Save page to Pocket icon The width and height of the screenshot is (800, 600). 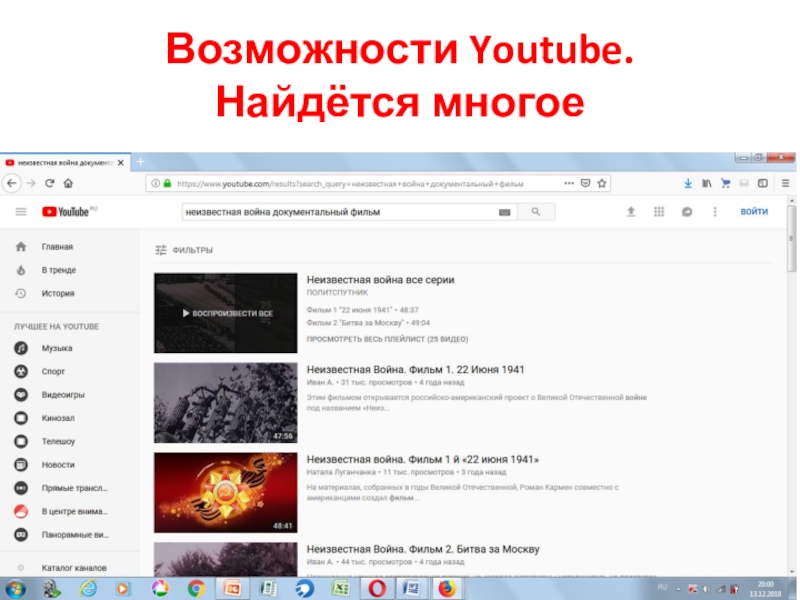pos(586,183)
